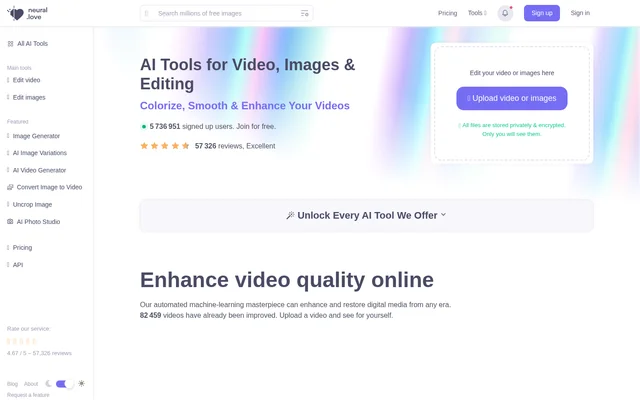Open search filter options icon
The image size is (640, 400).
304,13
